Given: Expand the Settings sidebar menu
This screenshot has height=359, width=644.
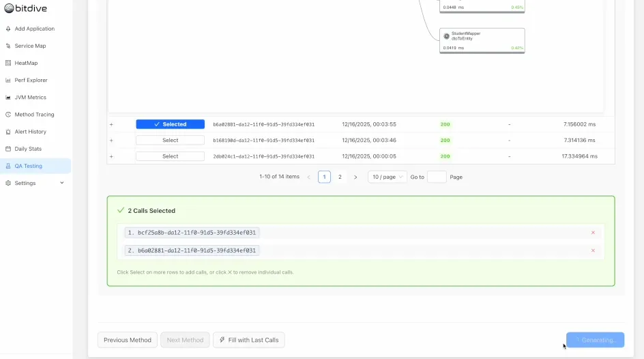Looking at the screenshot, I should 62,183.
